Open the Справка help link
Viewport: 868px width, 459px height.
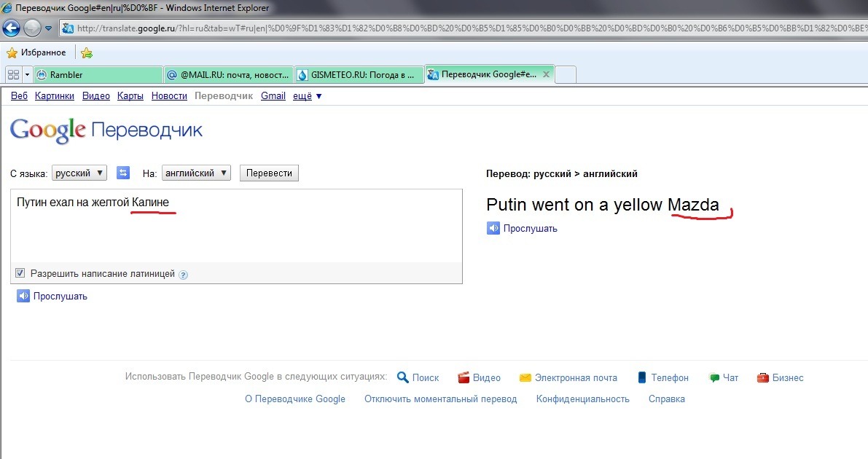(x=667, y=399)
